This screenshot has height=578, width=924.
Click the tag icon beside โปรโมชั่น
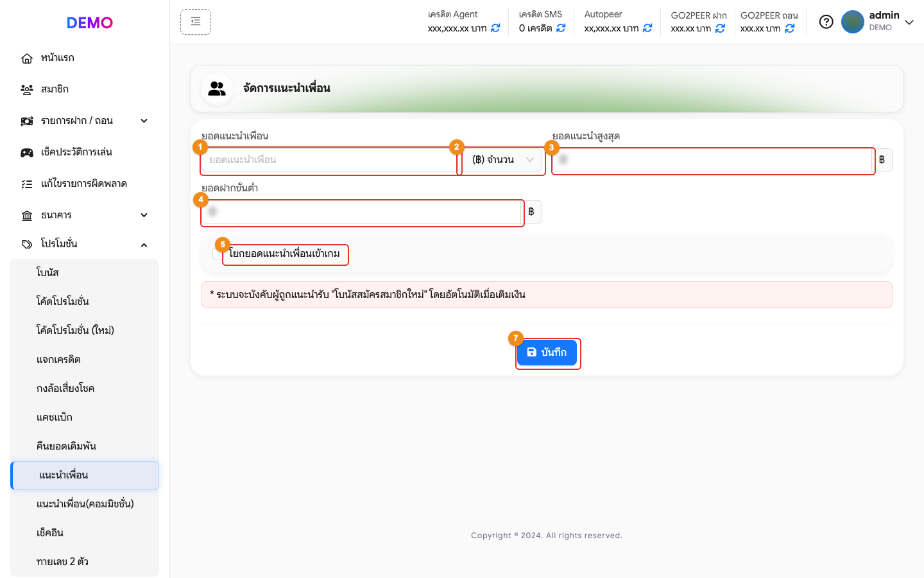27,245
